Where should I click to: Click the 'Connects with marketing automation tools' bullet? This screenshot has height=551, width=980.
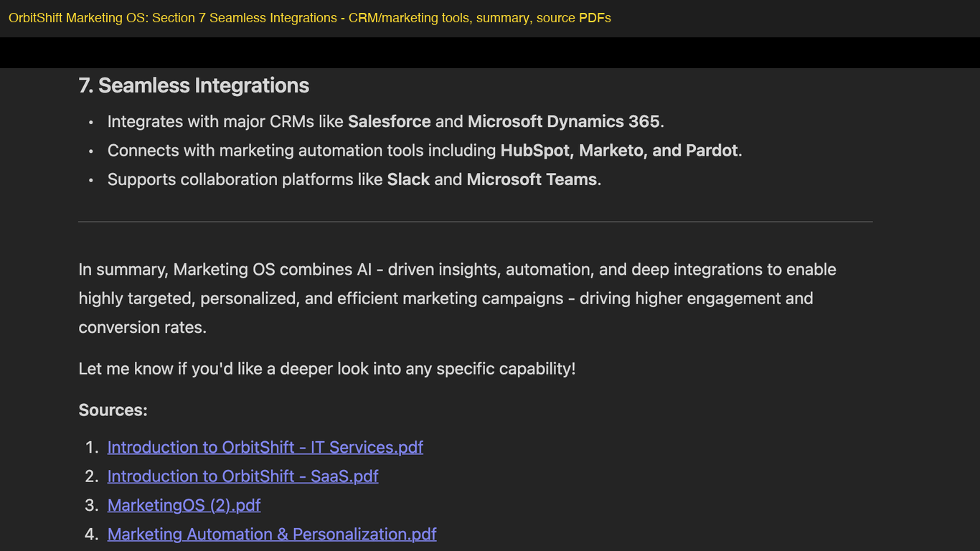coord(425,150)
